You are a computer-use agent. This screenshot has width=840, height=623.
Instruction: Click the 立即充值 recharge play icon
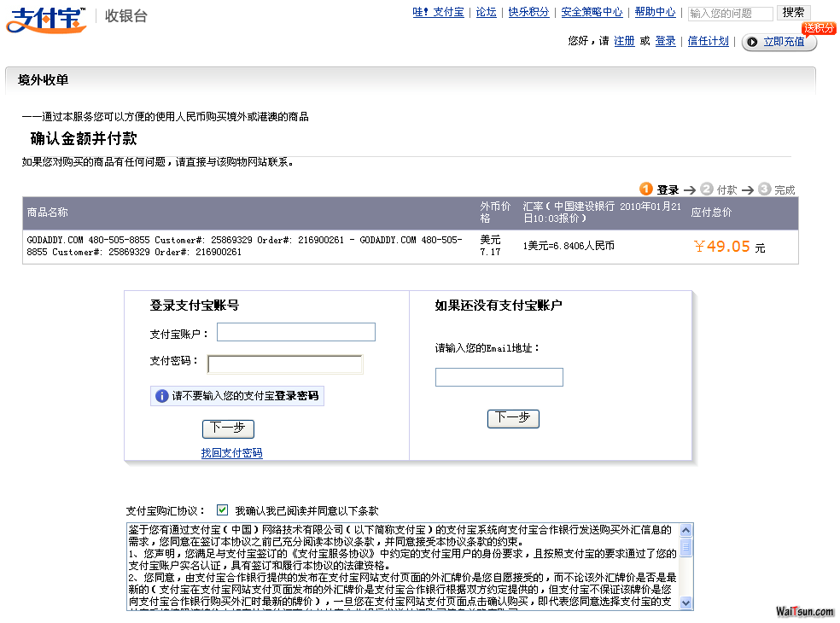pos(752,42)
